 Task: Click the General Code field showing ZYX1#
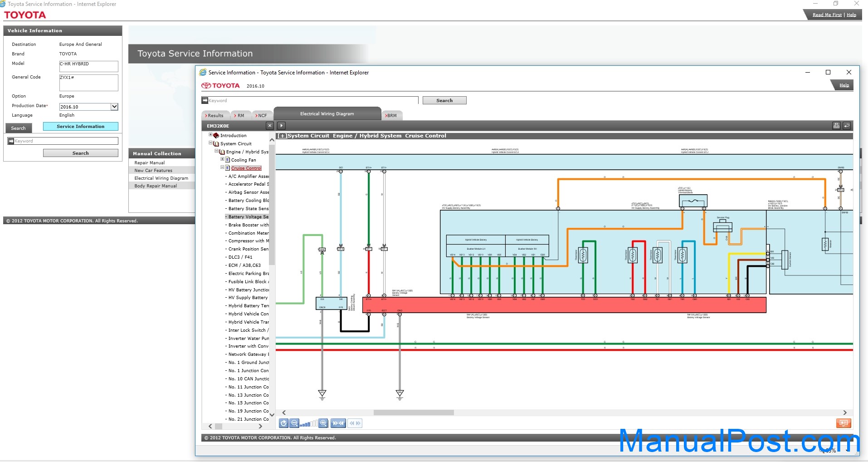pos(88,83)
